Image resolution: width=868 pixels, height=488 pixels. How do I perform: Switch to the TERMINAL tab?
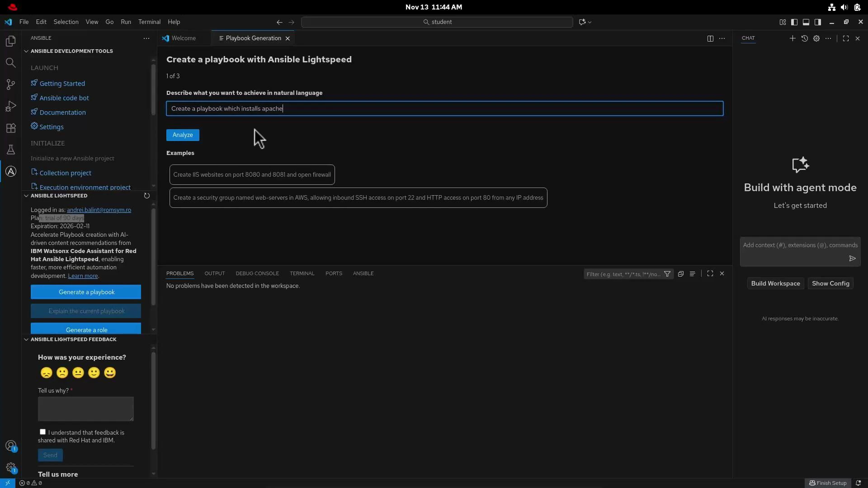tap(302, 273)
